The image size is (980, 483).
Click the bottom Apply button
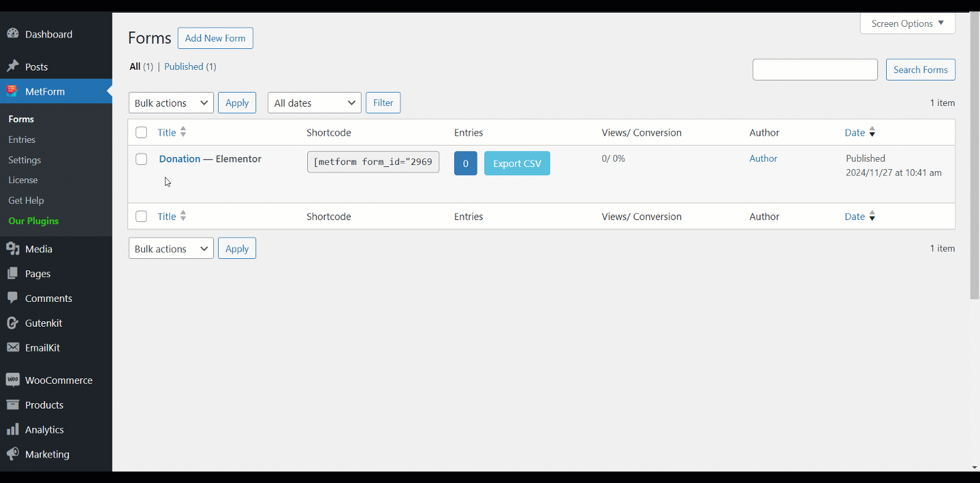tap(237, 248)
